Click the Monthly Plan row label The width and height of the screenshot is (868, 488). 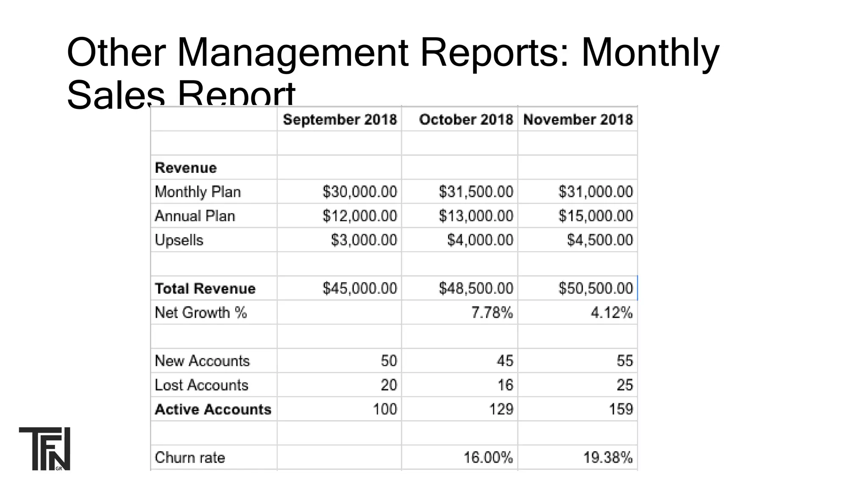[x=198, y=192]
